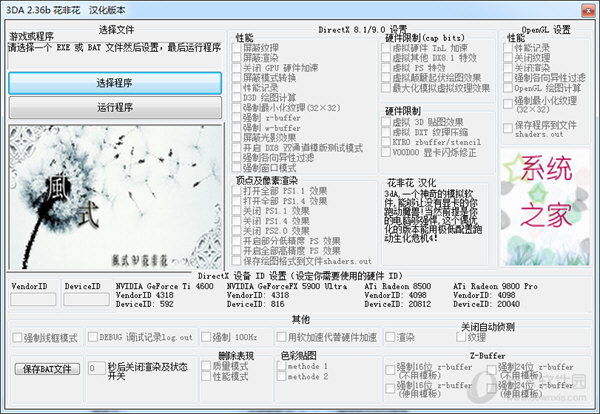
Task: Check 最大化模拟虚拟纹理效果
Action: point(386,88)
